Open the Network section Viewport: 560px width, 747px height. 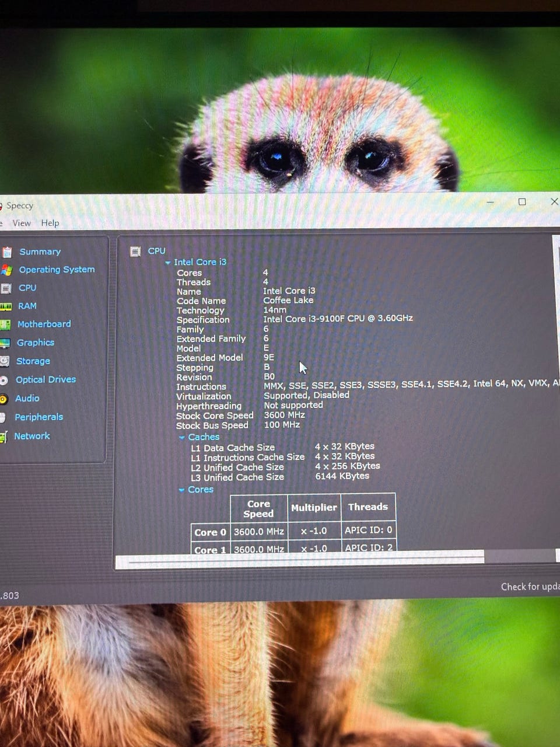pos(32,436)
